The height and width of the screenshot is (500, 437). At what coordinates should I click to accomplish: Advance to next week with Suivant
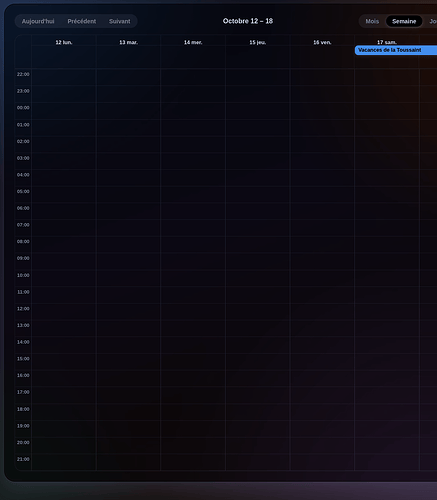[120, 21]
